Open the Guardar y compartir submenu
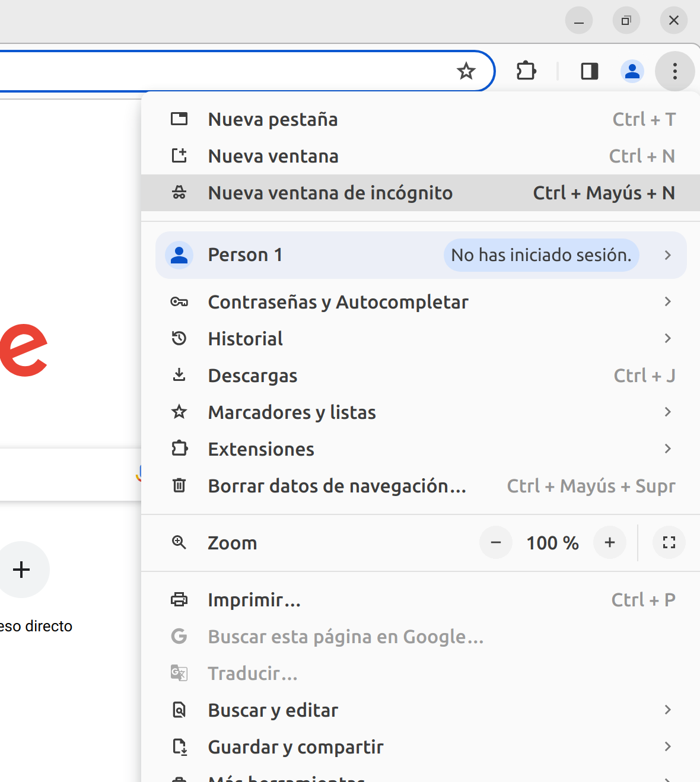Screen dimensions: 700x782 295,747
